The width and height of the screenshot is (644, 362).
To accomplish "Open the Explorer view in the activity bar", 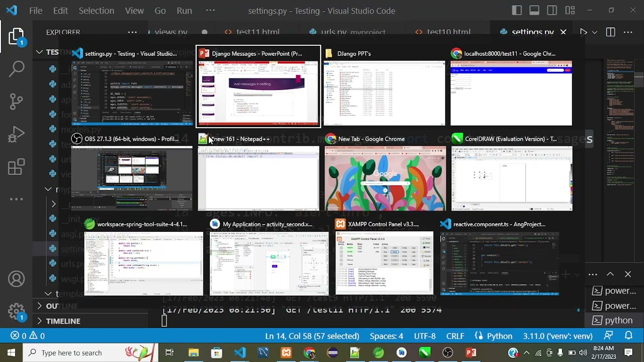I will 16,37.
